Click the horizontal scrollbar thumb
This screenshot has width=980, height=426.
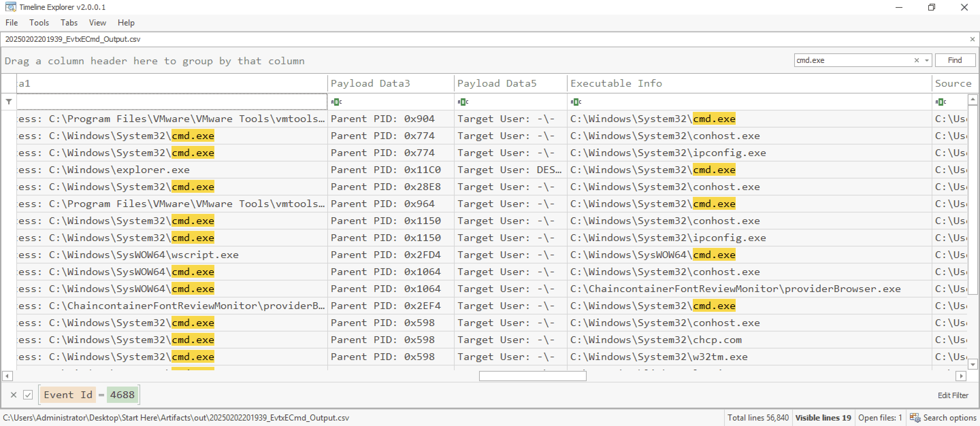(x=532, y=376)
